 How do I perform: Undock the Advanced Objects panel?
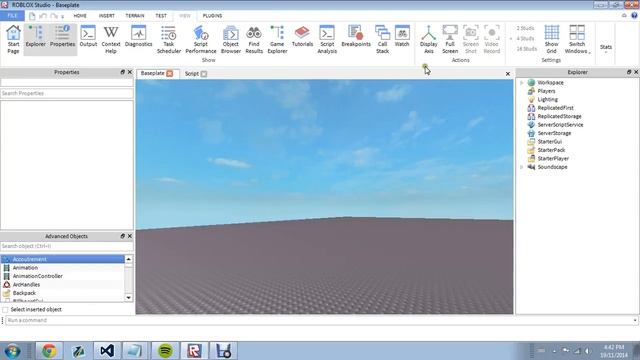pyautogui.click(x=122, y=236)
